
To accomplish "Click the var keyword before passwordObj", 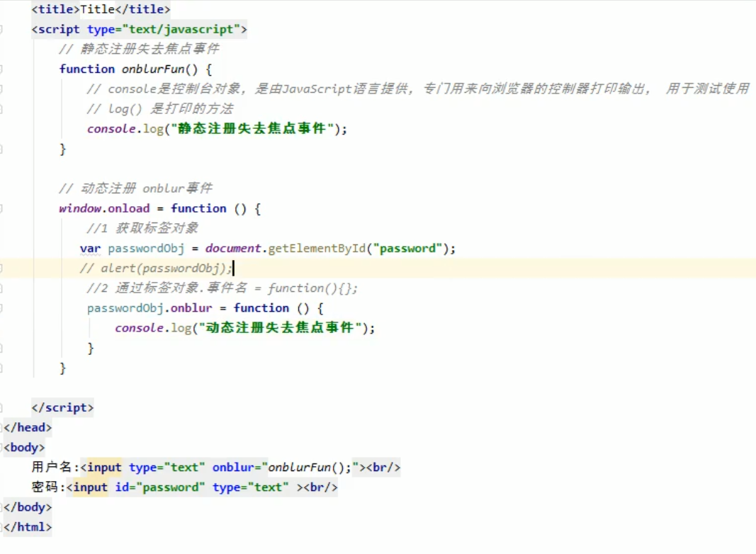I will 90,249.
